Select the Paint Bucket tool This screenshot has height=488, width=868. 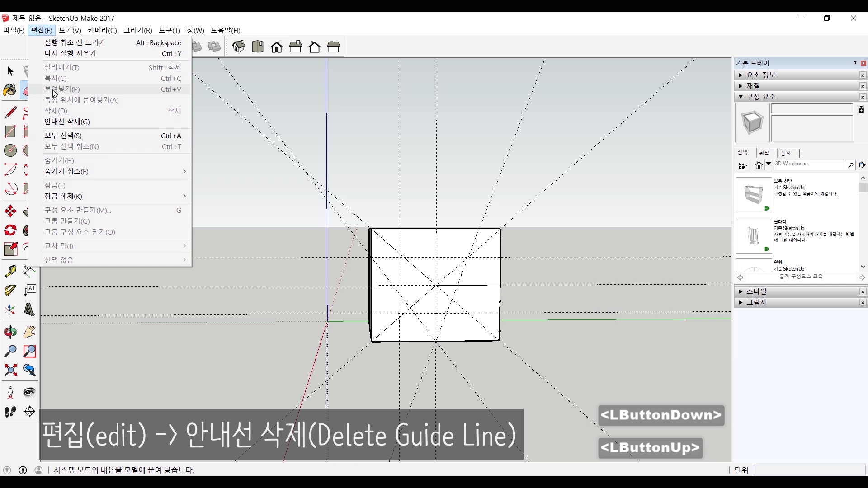[x=9, y=90]
